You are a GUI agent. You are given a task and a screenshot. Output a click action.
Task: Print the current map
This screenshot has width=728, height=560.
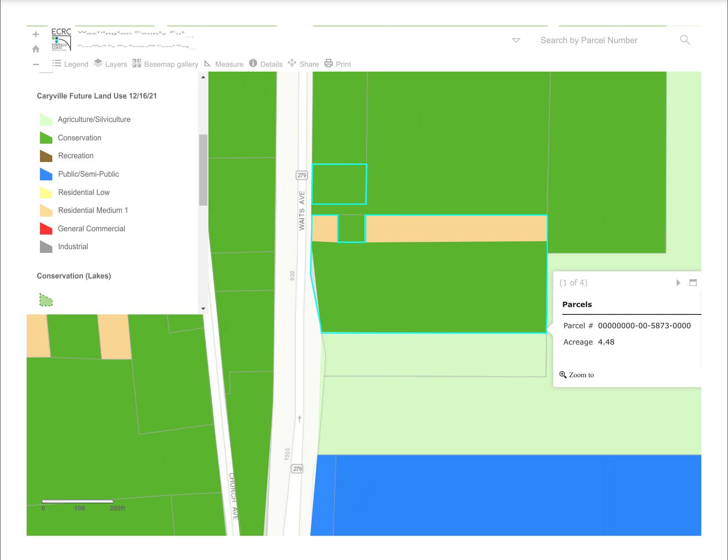pyautogui.click(x=337, y=64)
